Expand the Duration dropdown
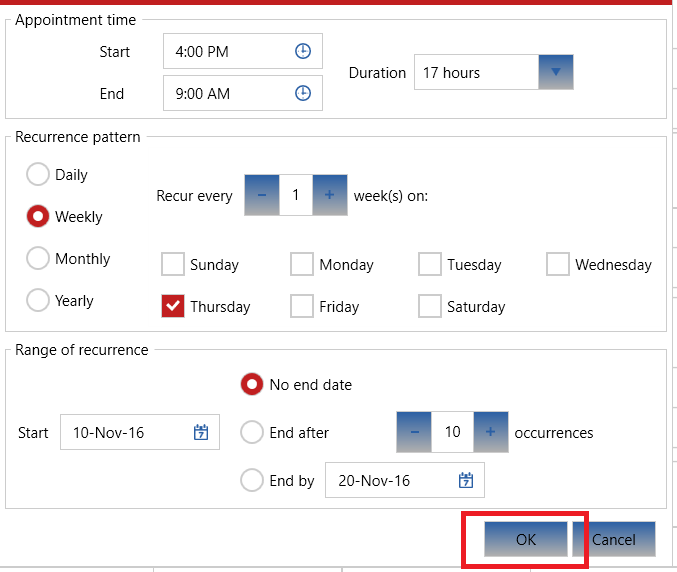Image resolution: width=677 pixels, height=572 pixels. click(555, 72)
